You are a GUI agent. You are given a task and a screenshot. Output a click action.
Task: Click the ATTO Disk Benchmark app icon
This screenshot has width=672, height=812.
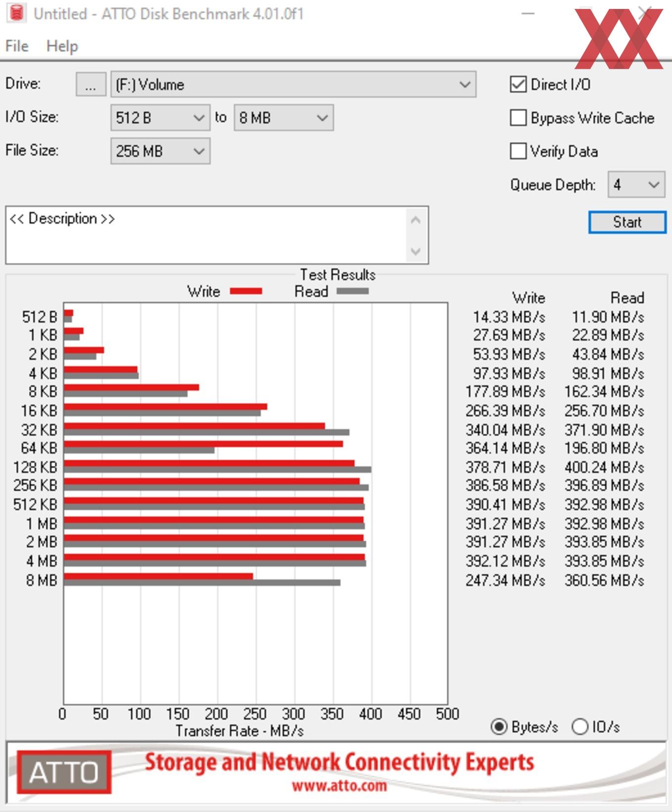[x=16, y=13]
